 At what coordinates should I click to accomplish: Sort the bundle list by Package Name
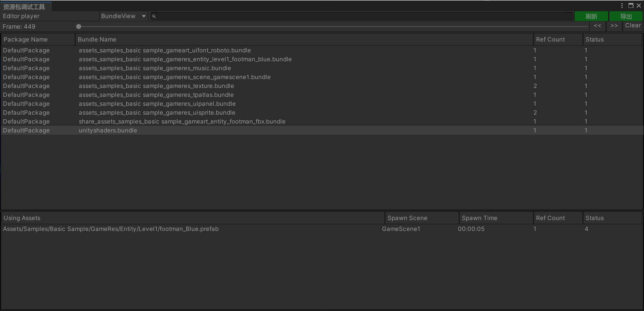pos(38,40)
